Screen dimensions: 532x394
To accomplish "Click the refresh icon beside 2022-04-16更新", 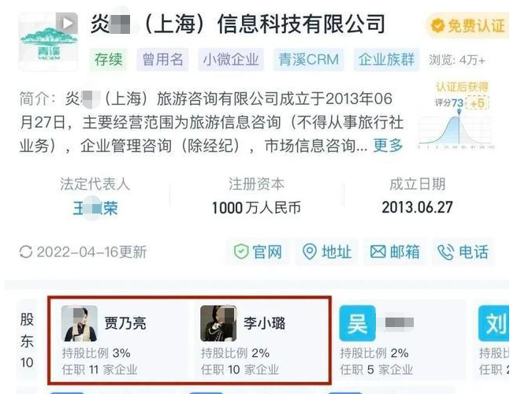I will click(26, 252).
